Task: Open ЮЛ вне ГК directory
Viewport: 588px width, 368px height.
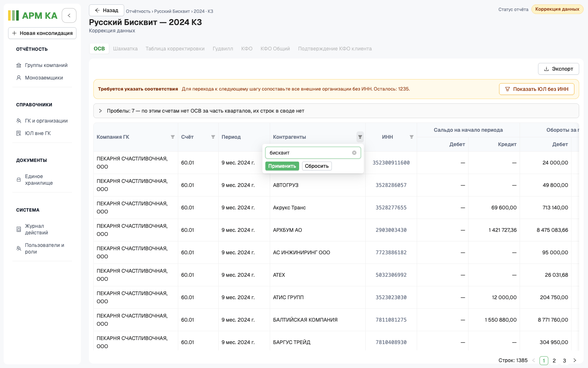Action: pos(42,133)
